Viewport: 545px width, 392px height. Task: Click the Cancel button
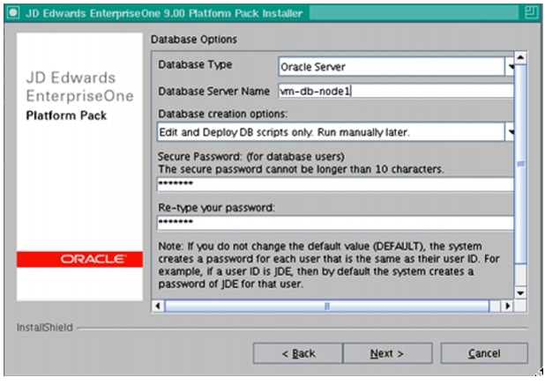484,353
